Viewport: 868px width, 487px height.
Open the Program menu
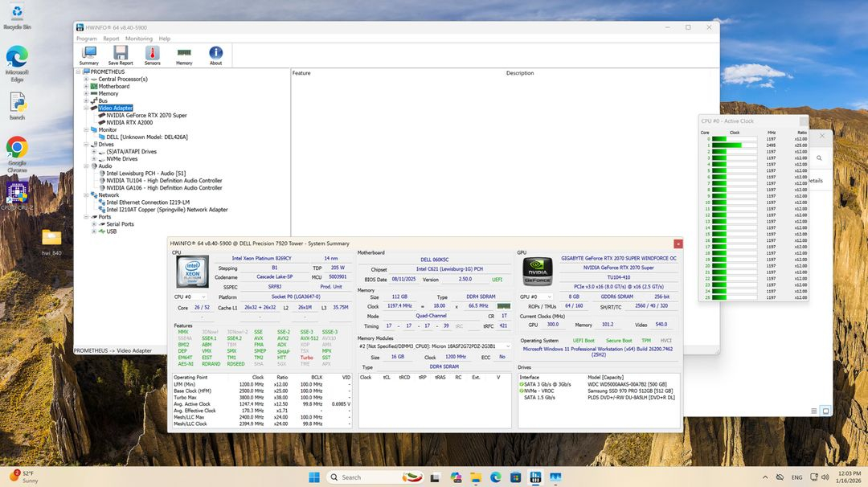point(86,38)
